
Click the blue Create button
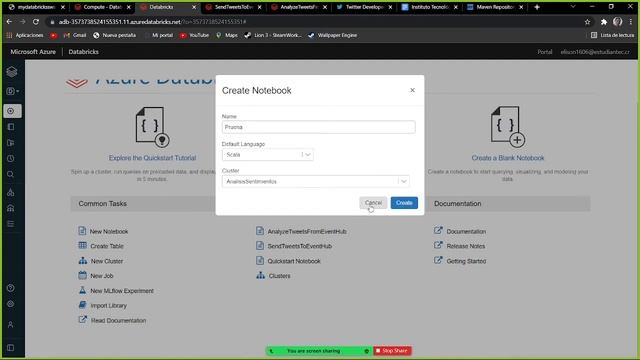pos(404,203)
